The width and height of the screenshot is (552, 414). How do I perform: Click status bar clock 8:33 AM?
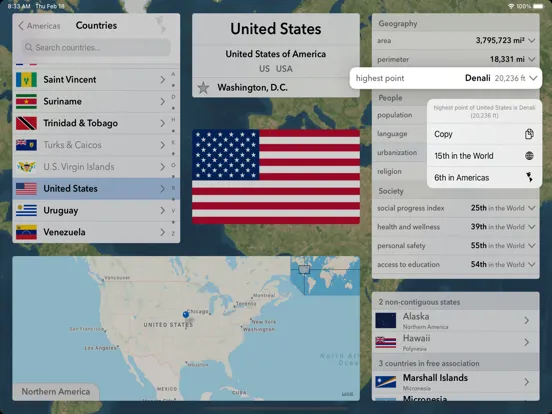[x=19, y=6]
